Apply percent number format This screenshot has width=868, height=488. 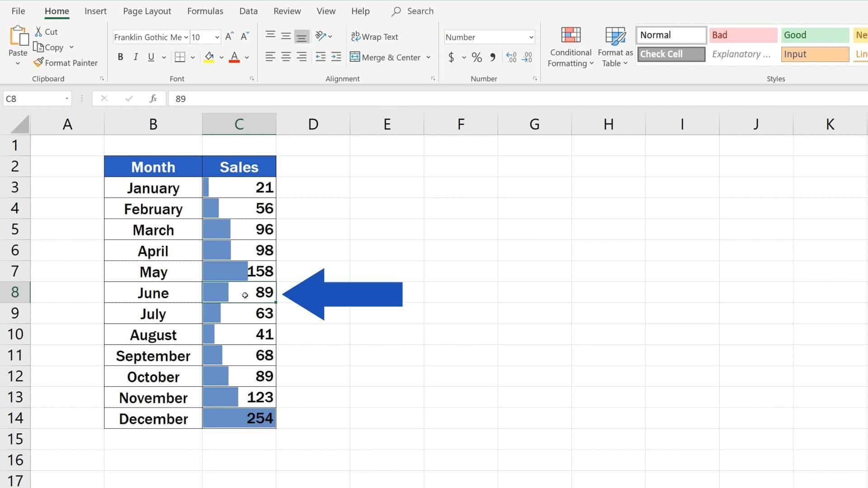pyautogui.click(x=476, y=57)
